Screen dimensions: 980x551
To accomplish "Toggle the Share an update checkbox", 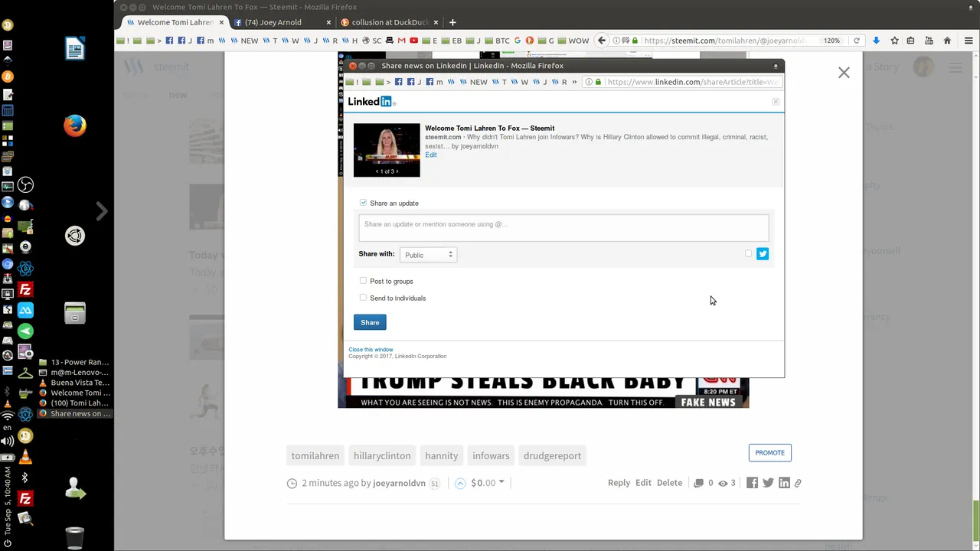I will click(x=363, y=203).
